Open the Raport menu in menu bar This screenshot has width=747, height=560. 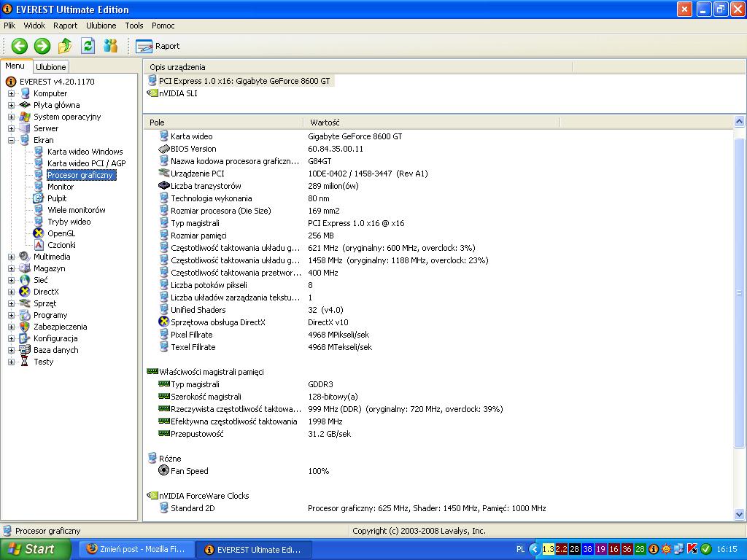(x=65, y=26)
